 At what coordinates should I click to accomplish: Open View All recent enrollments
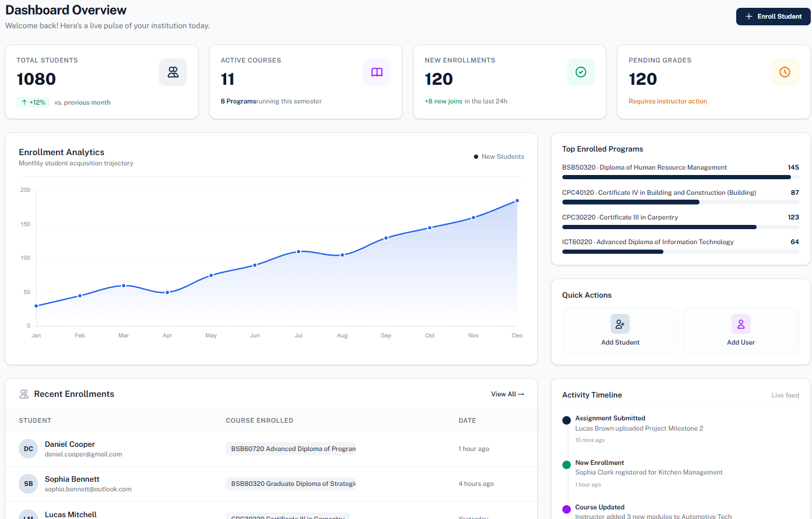508,394
